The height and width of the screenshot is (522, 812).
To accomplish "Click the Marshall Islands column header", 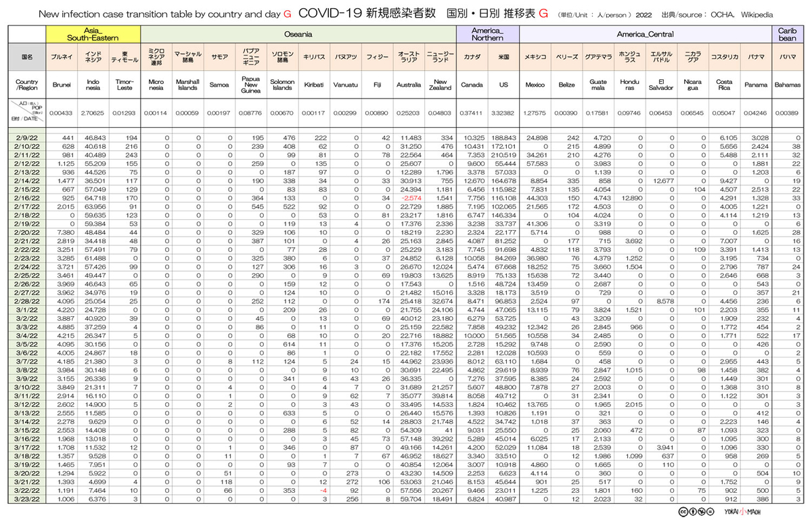I will [x=187, y=85].
